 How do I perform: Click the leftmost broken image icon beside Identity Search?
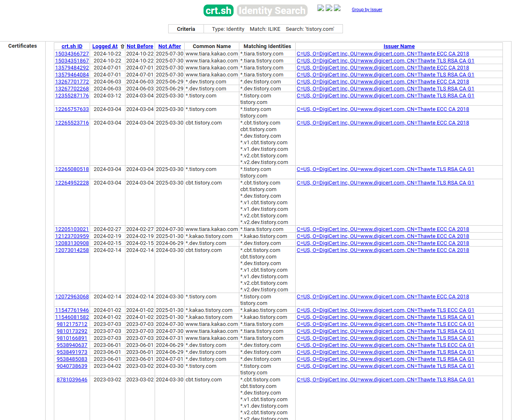(x=321, y=8)
